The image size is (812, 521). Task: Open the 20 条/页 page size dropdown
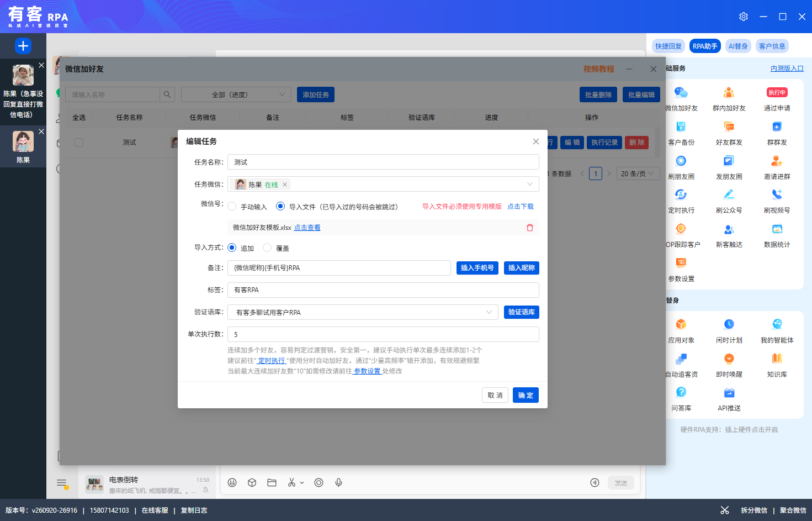coord(638,173)
